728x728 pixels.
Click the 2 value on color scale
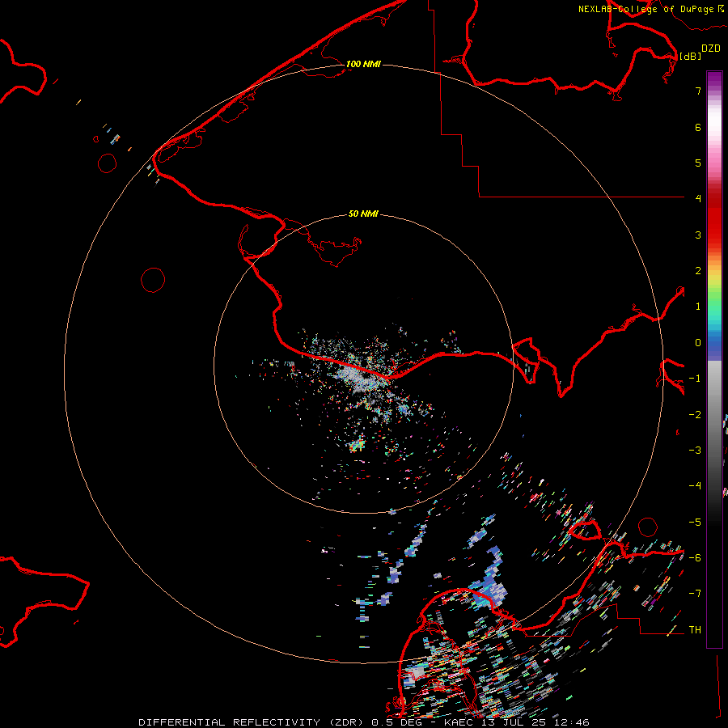pyautogui.click(x=698, y=271)
